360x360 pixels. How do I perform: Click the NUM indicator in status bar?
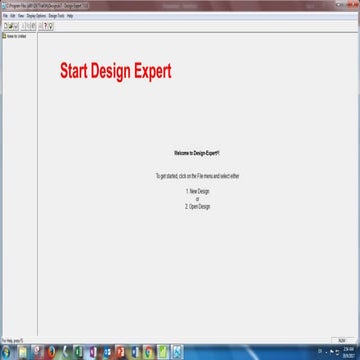click(341, 340)
